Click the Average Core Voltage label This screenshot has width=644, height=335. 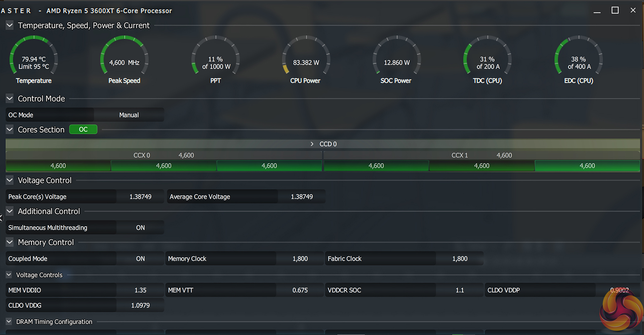[200, 197]
